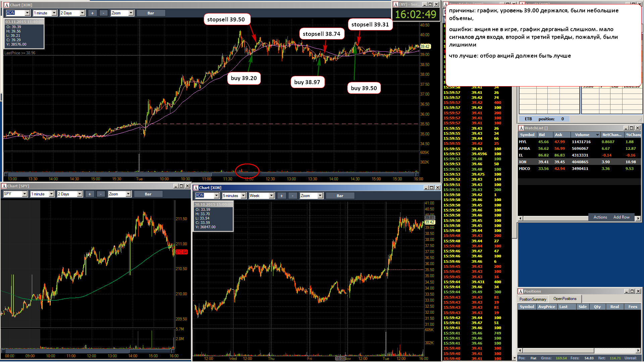Click the scroll down arrow of the Time & Sales list
This screenshot has height=362, width=644.
(515, 358)
